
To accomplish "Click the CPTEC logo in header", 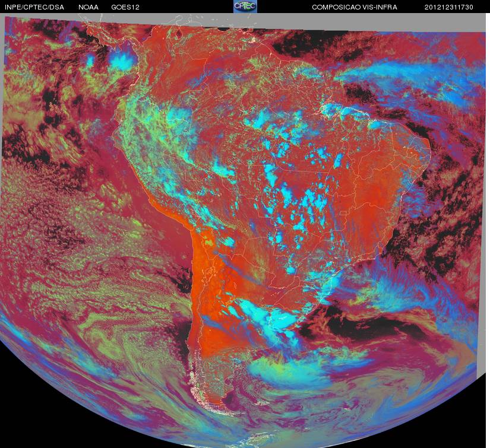I will 245,7.
